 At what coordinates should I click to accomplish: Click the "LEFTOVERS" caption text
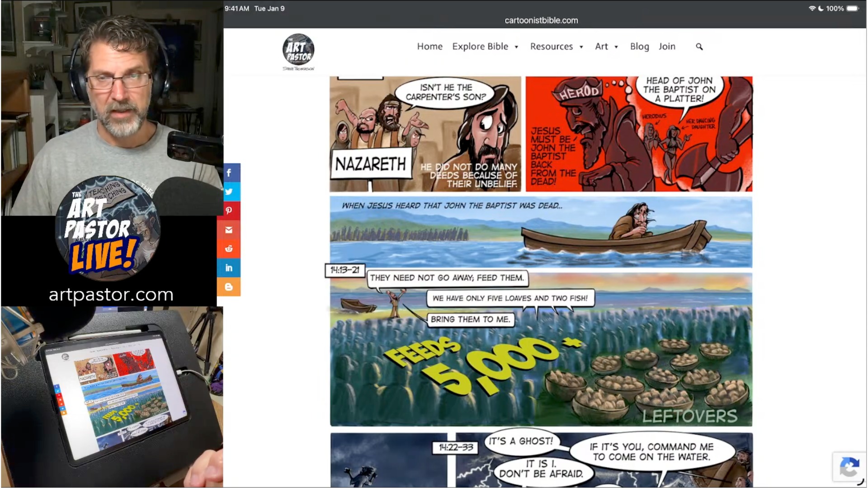[690, 416]
